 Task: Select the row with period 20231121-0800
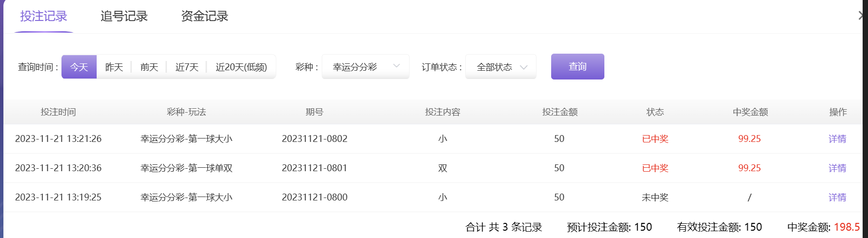click(314, 198)
